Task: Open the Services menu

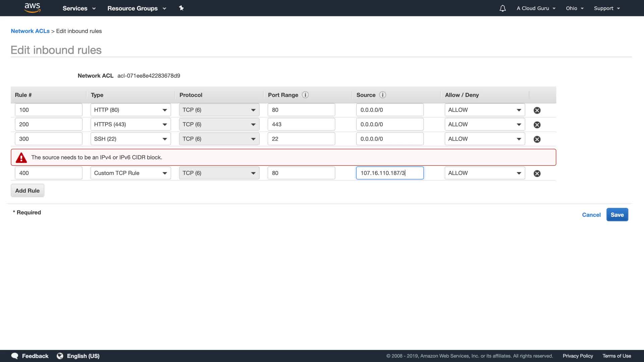Action: coord(79,8)
